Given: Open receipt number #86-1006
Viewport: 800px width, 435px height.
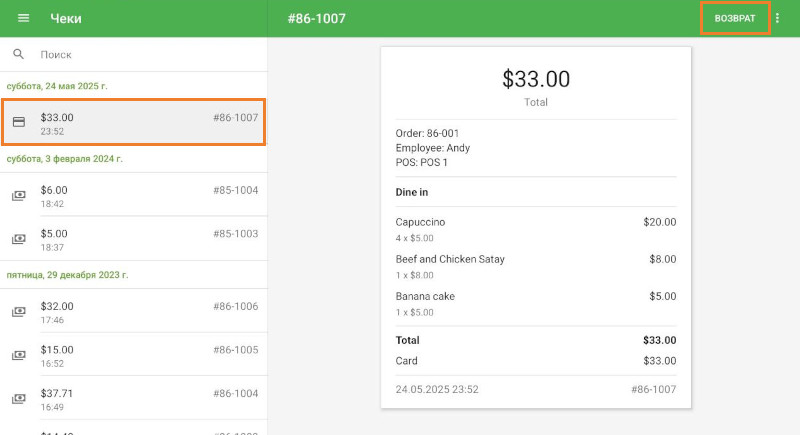Looking at the screenshot, I should coord(235,306).
